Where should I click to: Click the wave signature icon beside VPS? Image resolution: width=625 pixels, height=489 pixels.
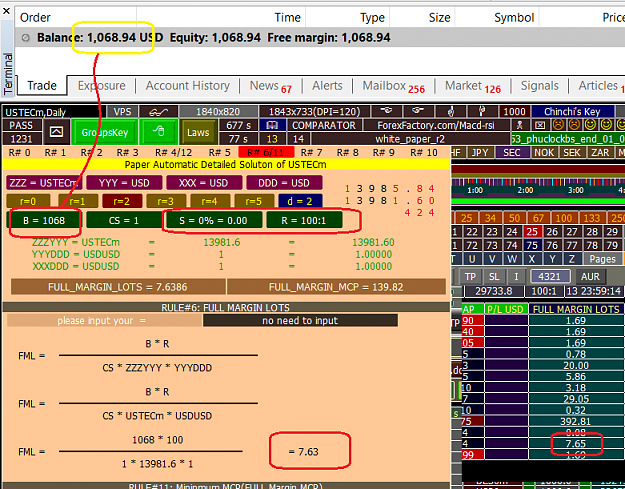click(x=159, y=112)
